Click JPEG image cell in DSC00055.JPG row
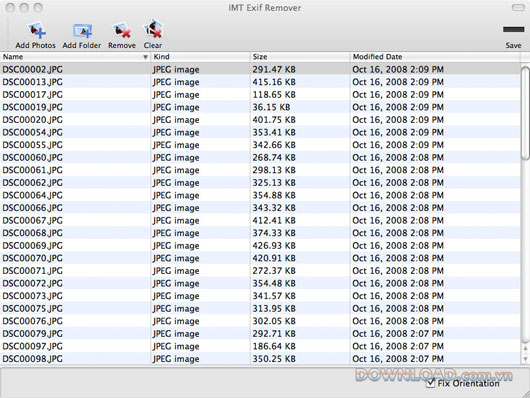The image size is (530, 398). (176, 145)
